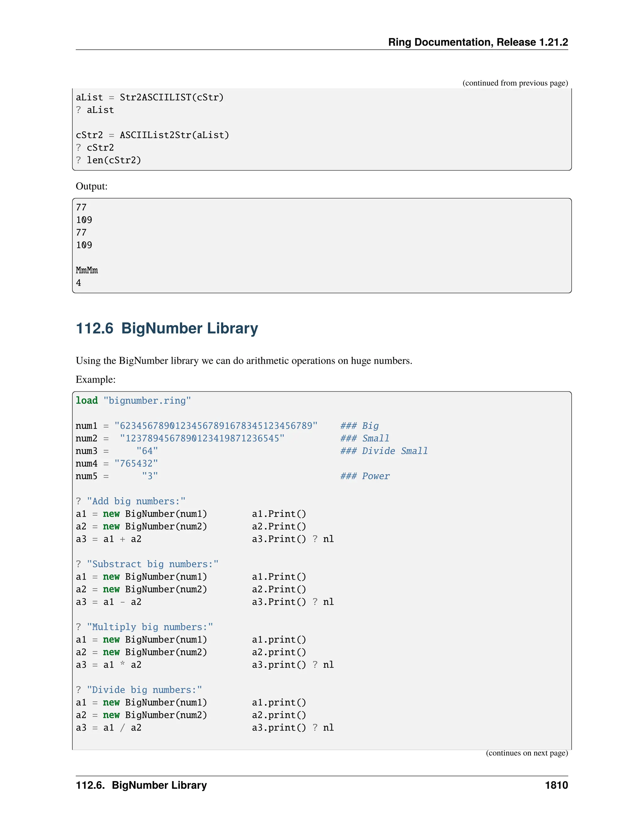
Task: Click the page number 1810
Action: (556, 785)
